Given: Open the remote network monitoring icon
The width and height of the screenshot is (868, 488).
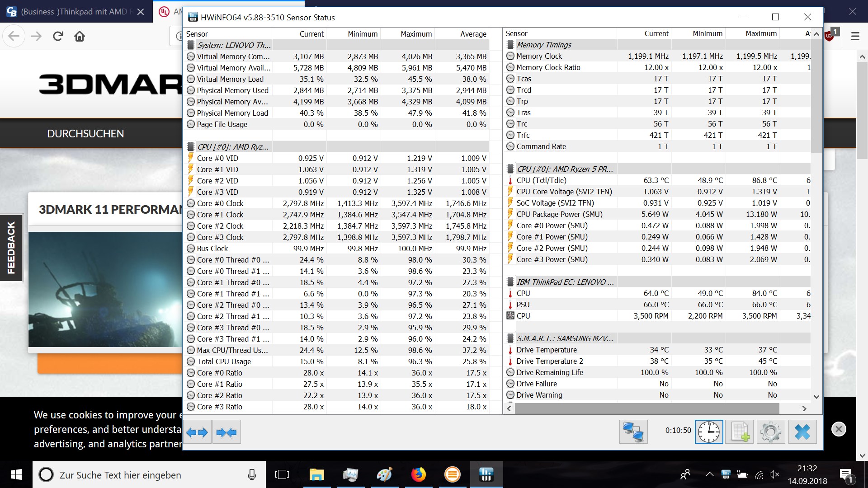Looking at the screenshot, I should tap(633, 432).
